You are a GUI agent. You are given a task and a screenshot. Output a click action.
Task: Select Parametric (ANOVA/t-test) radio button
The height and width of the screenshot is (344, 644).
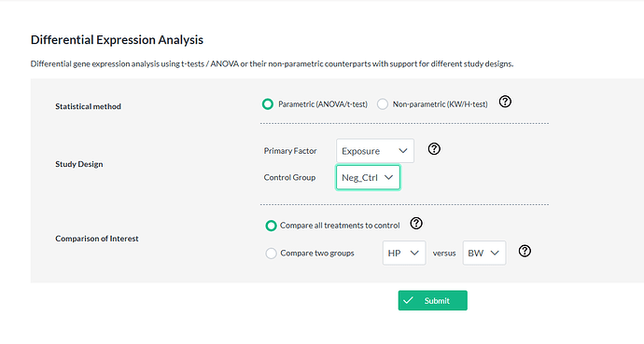click(x=268, y=104)
